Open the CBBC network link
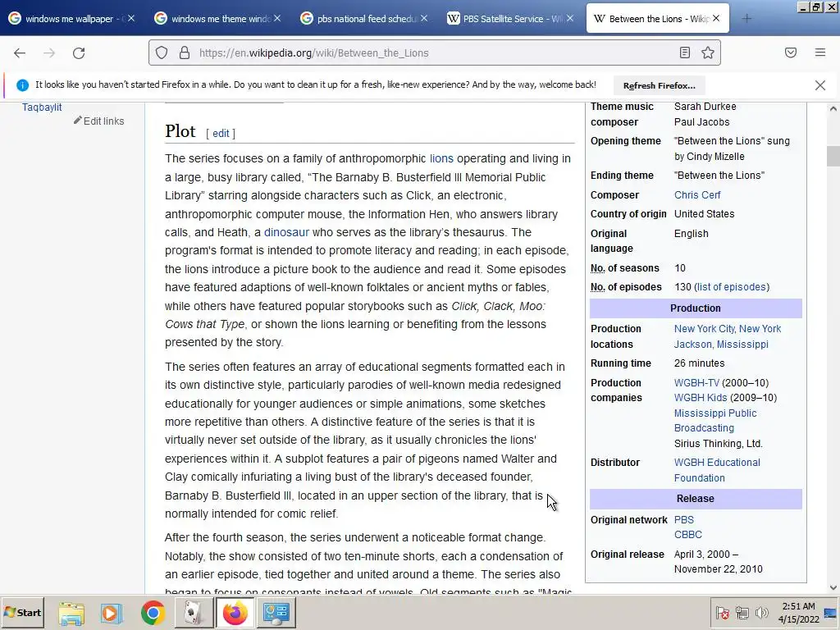840x630 pixels. (x=688, y=535)
